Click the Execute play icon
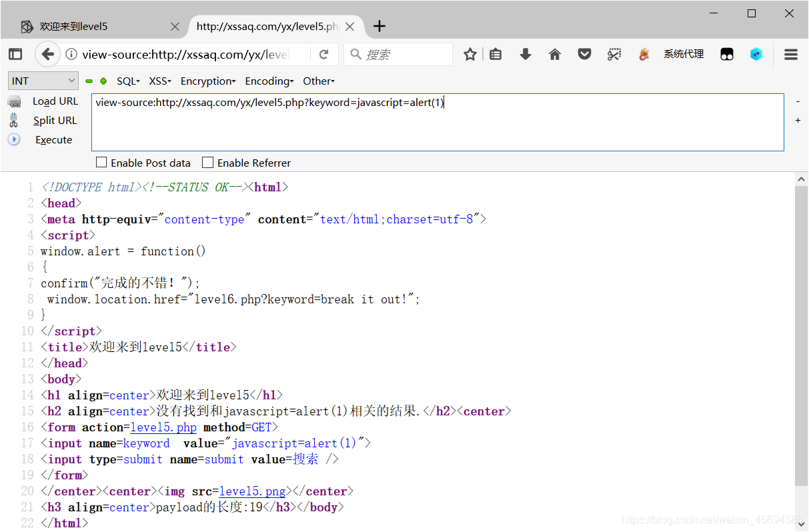 pos(14,139)
